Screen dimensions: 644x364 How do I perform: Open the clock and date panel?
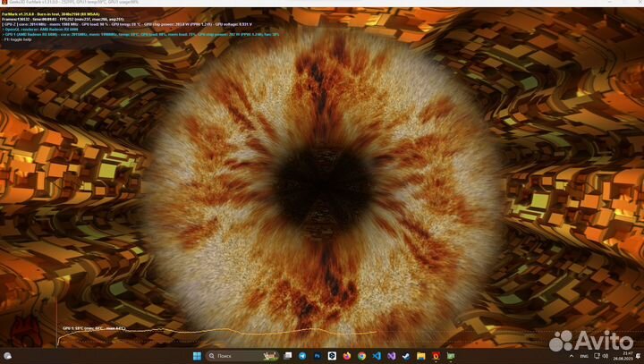[623, 356]
